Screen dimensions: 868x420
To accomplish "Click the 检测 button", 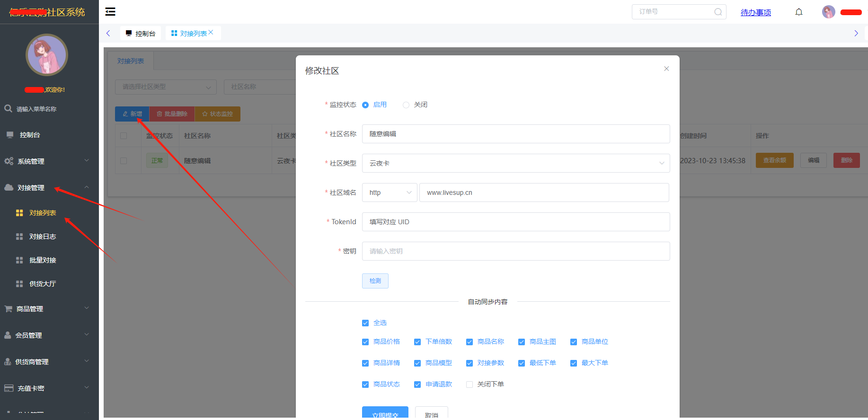I will [x=375, y=281].
